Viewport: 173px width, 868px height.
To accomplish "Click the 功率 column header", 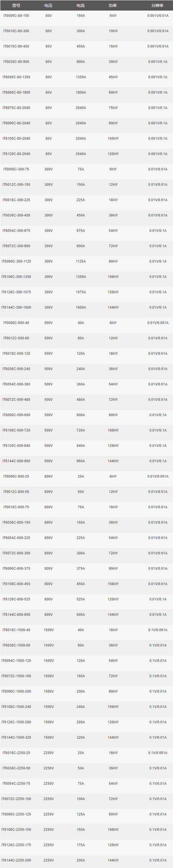I will click(x=113, y=5).
